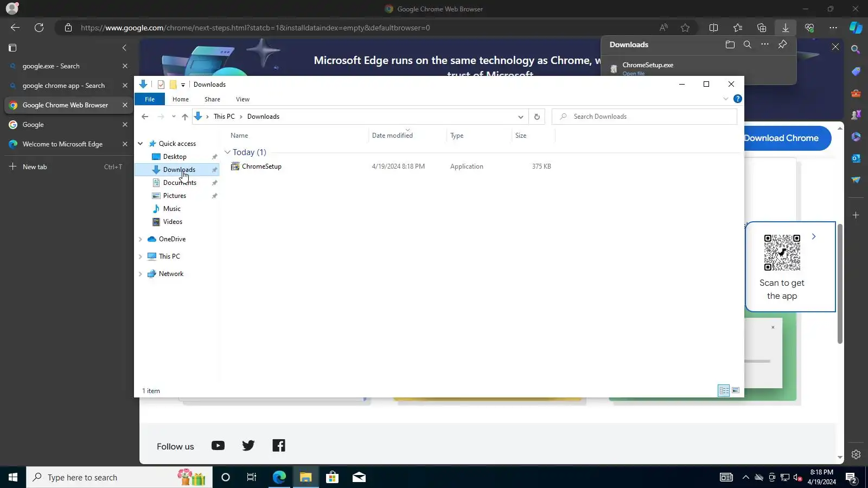Open Facebook Follow us icon
The width and height of the screenshot is (868, 488).
pos(279,446)
